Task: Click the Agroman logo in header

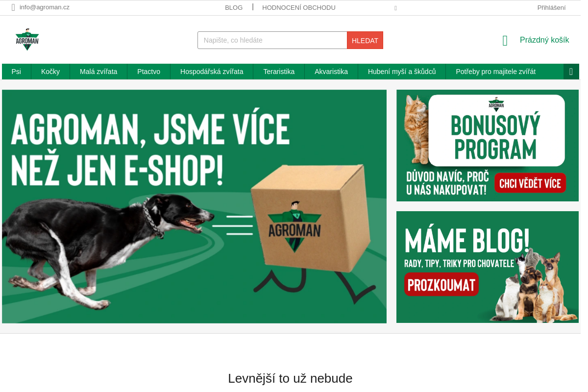Action: point(27,40)
